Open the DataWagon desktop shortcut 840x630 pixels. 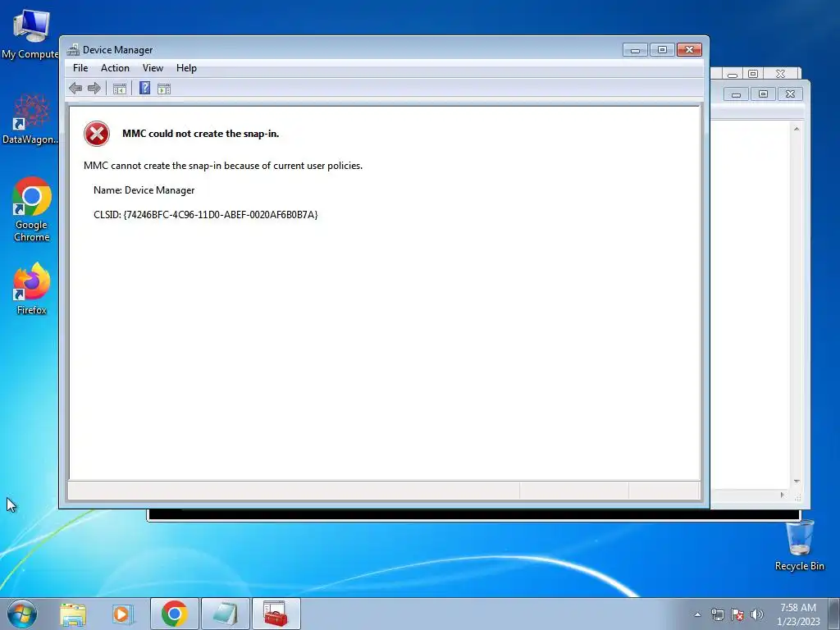coord(30,119)
